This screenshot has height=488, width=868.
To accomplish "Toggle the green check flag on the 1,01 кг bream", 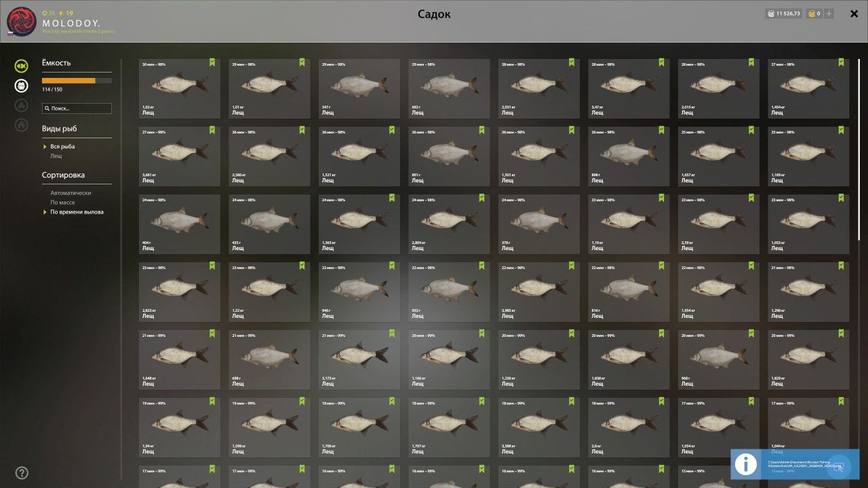I will tap(302, 62).
